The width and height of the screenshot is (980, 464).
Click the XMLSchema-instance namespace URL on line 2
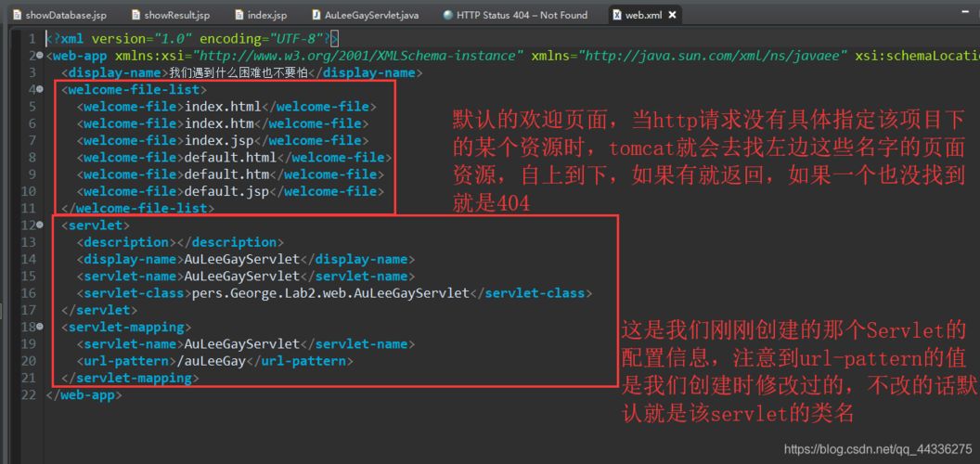click(x=360, y=57)
